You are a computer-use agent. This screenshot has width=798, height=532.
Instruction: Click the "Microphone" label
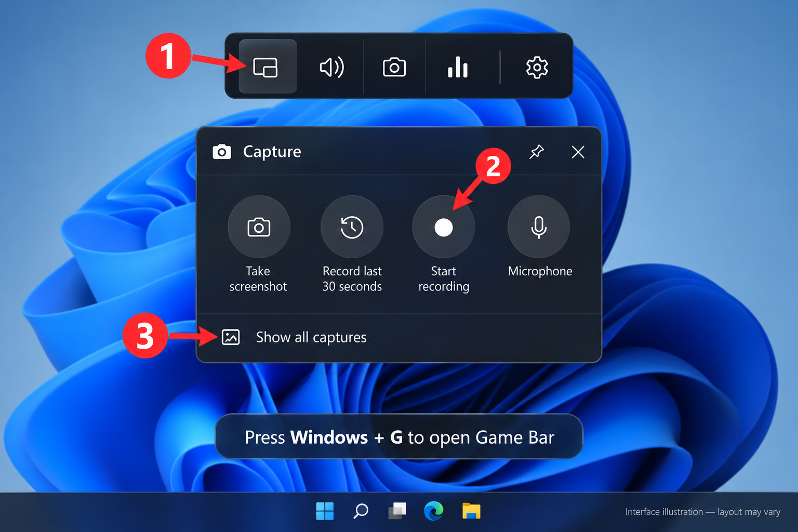540,271
